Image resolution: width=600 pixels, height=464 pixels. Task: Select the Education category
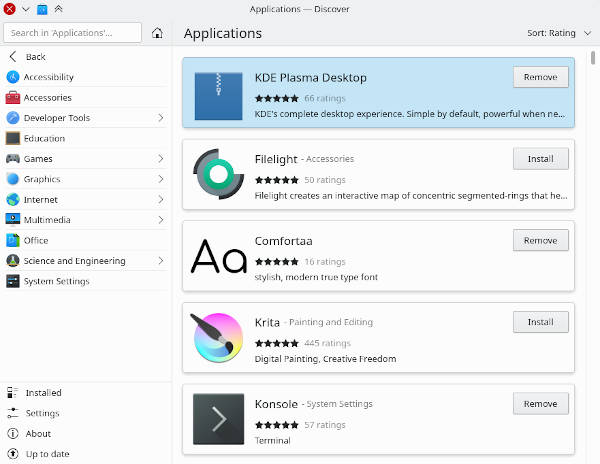pos(86,138)
